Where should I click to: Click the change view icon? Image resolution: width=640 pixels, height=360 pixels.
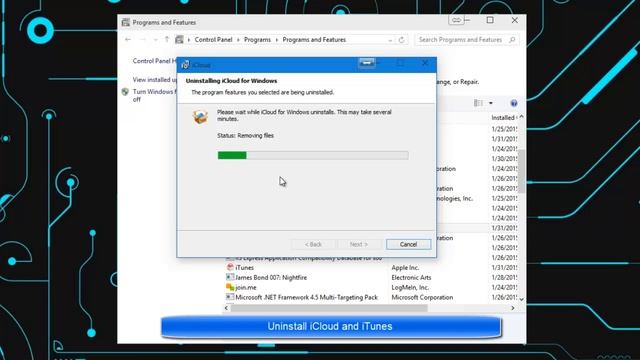478,103
